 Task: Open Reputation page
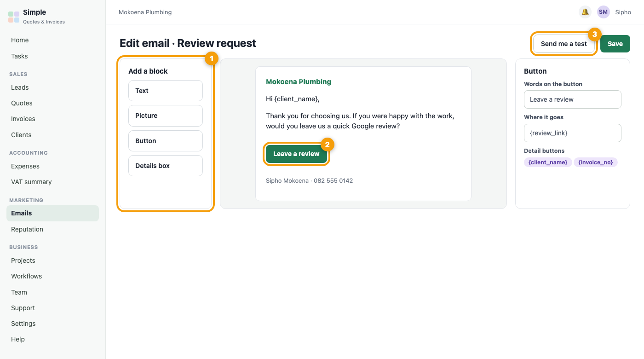pyautogui.click(x=52, y=229)
